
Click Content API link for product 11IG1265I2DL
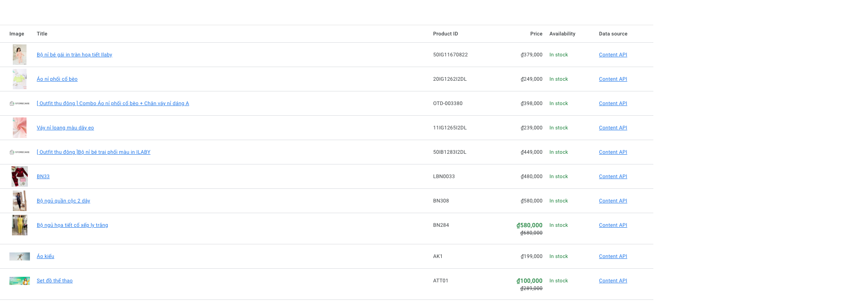point(613,128)
